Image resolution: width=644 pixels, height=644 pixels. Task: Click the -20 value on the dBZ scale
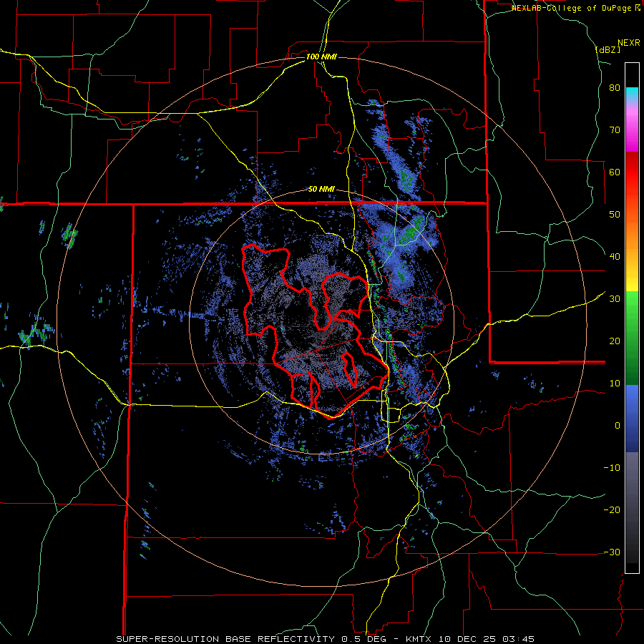tap(612, 509)
